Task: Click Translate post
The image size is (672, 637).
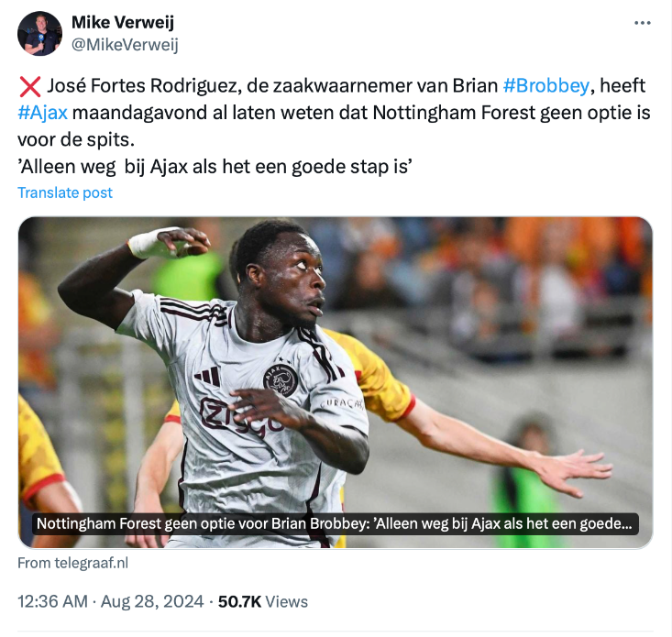Action: pos(65,192)
